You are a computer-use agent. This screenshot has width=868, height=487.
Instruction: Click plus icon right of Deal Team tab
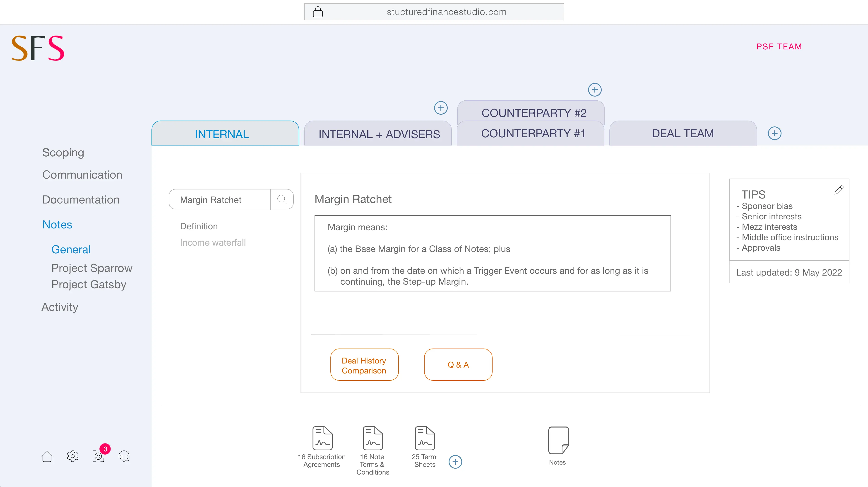coord(775,133)
